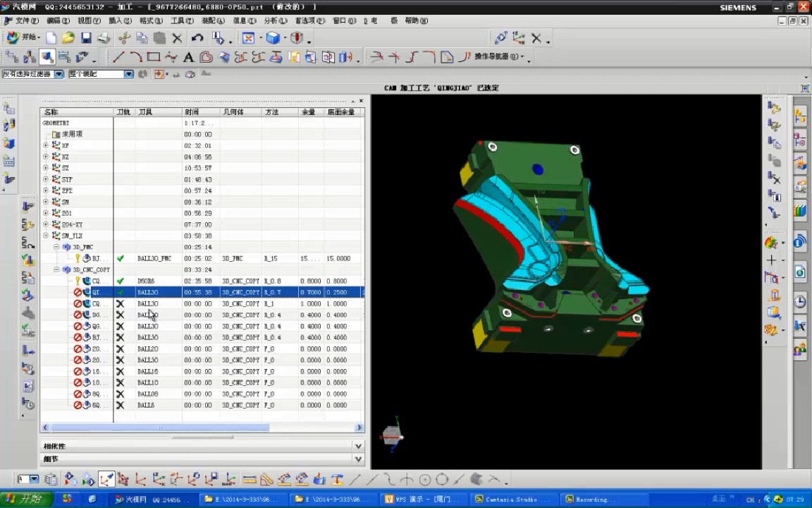Collapse the 3D_CNC_COPY group
Viewport: 812px width, 508px height.
pyautogui.click(x=56, y=270)
